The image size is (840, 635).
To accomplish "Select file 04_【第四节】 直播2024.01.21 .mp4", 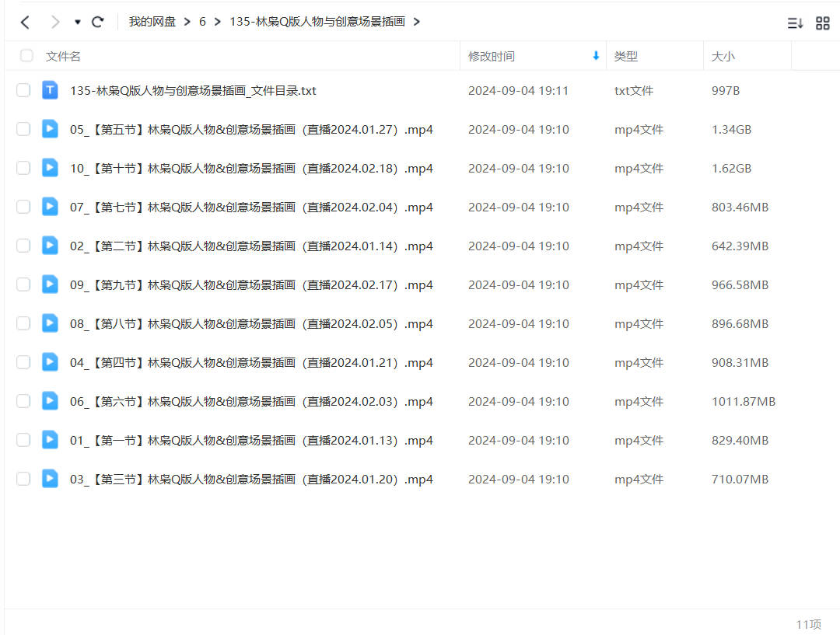I will click(251, 362).
